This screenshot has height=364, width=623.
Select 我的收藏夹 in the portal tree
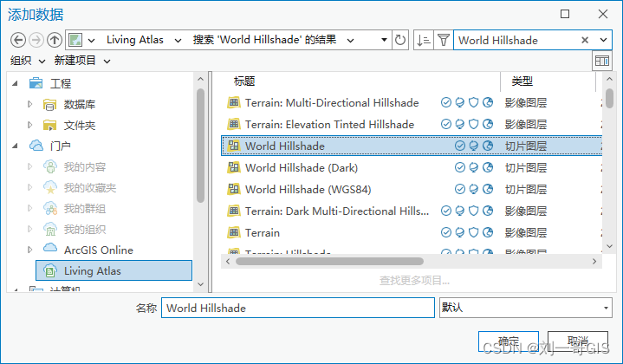tap(90, 187)
